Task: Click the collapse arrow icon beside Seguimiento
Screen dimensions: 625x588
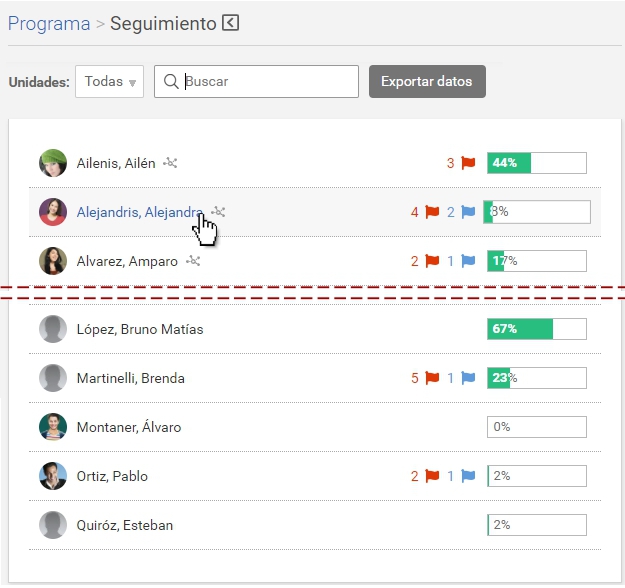Action: click(x=231, y=23)
